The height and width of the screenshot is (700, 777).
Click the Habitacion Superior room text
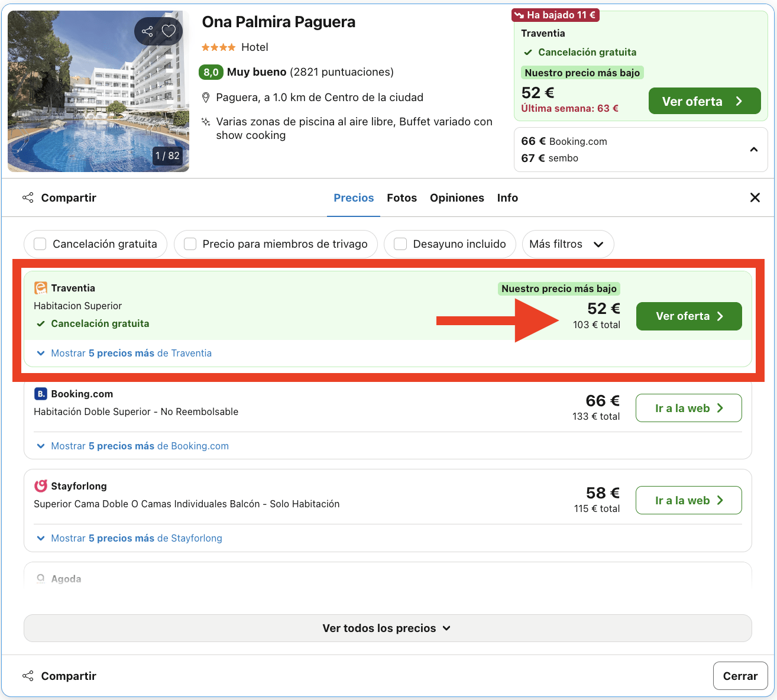point(77,306)
